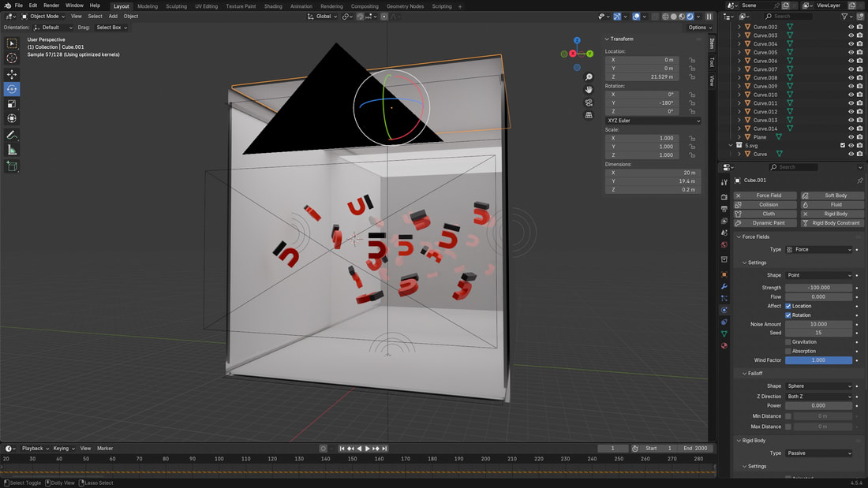Click the Strength value field
Screen dimensions: 868x488
(818, 288)
